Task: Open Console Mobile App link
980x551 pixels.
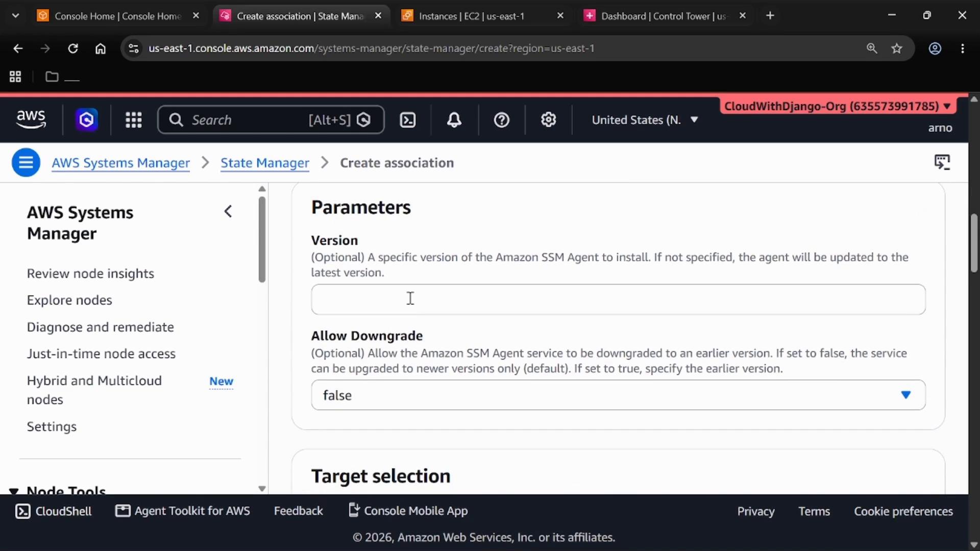Action: click(x=408, y=511)
